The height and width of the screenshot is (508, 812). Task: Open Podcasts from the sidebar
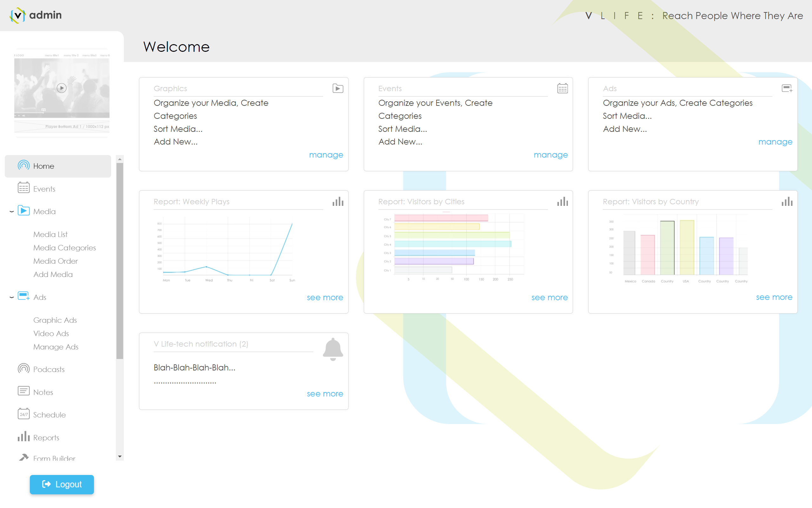click(x=49, y=369)
